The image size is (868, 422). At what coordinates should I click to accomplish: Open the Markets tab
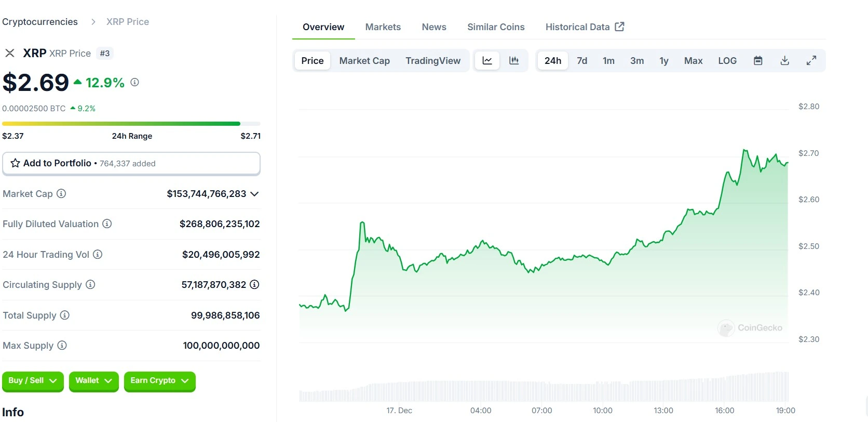(383, 27)
